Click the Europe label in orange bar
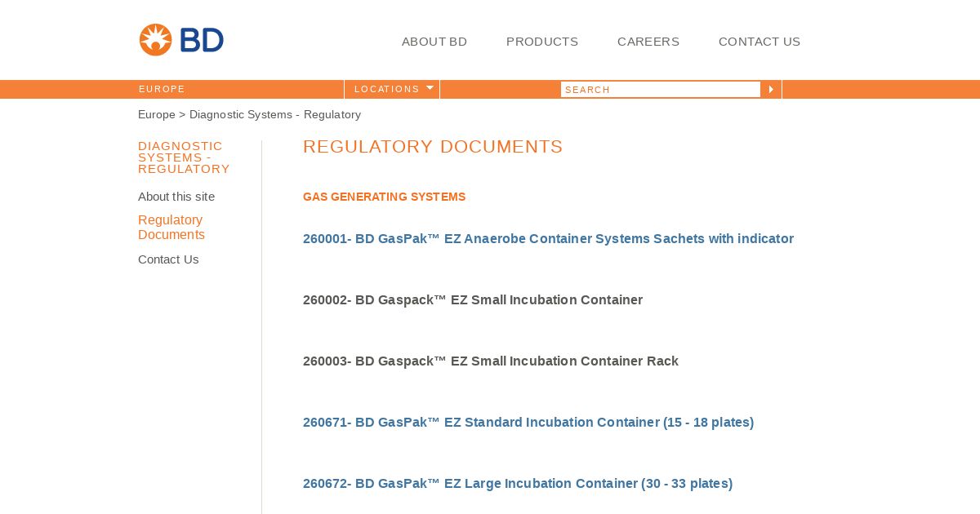Screen dimensions: 980x514 (x=162, y=89)
